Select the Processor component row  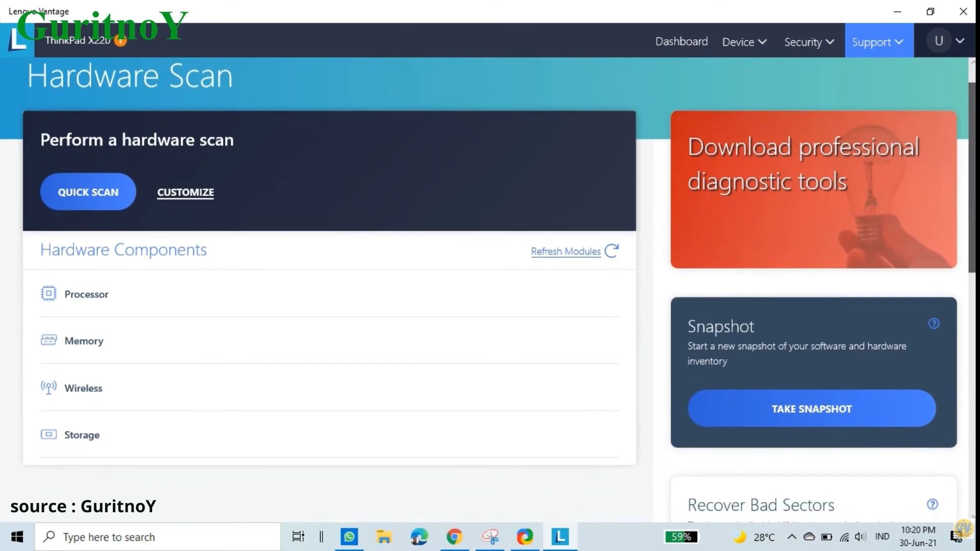point(330,294)
